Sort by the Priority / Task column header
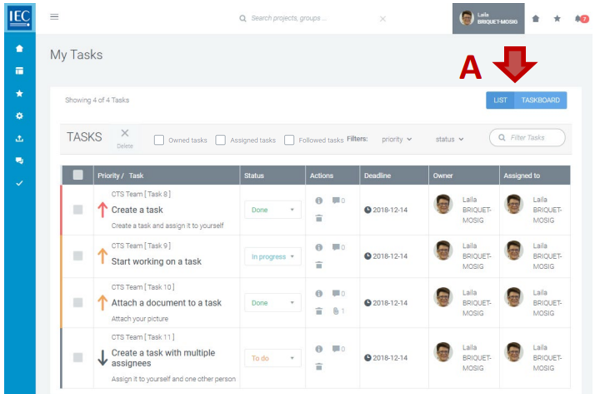 (x=120, y=175)
